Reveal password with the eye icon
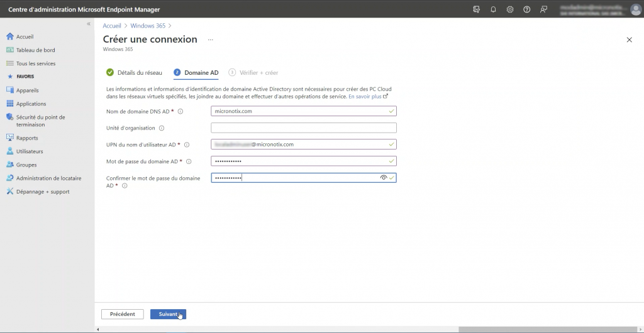Screen dimensions: 644x333 (x=383, y=178)
